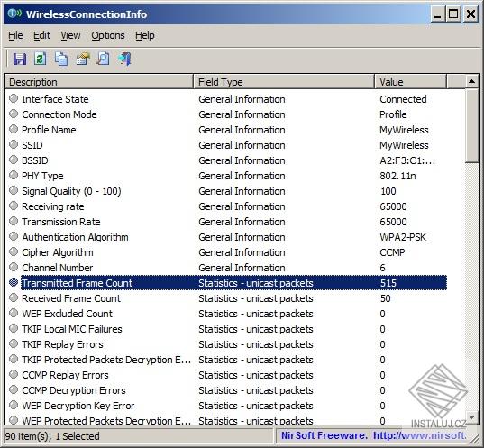484x448 pixels.
Task: Click the Properties toolbar icon
Action: [x=82, y=59]
